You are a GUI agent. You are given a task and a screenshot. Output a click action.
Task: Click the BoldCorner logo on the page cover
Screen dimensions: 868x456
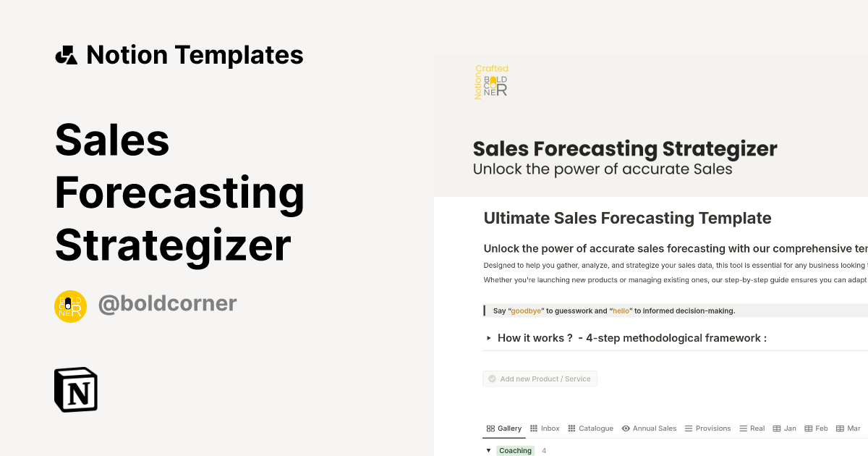(x=492, y=82)
